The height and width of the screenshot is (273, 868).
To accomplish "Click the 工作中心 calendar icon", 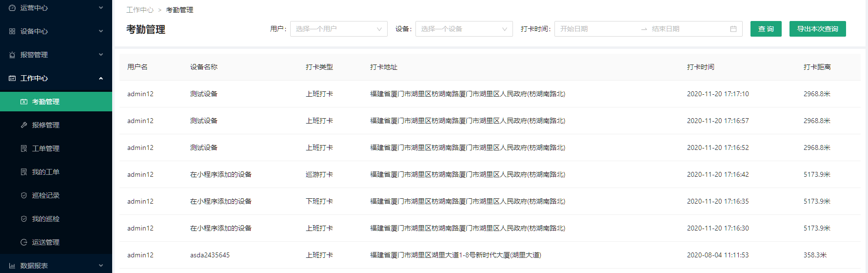I will click(12, 78).
